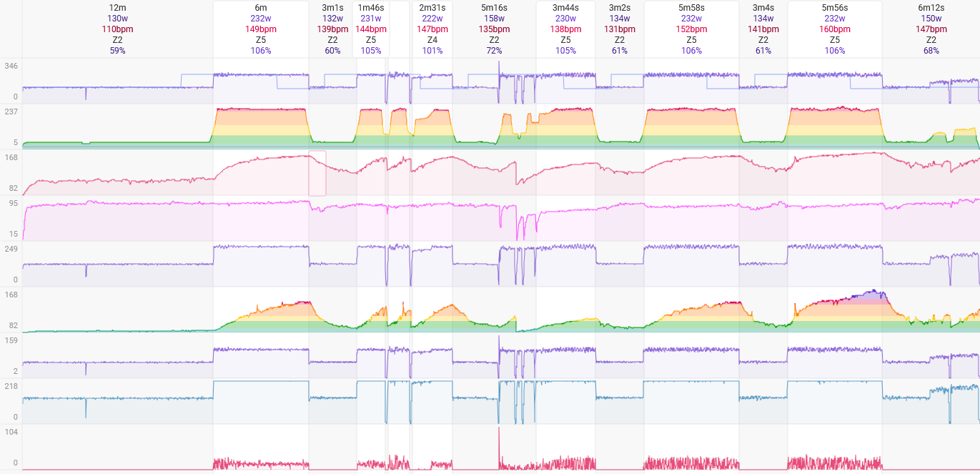Screen dimensions: 980x474
Task: Click the 104 axis label on bottom chart
Action: pyautogui.click(x=11, y=432)
